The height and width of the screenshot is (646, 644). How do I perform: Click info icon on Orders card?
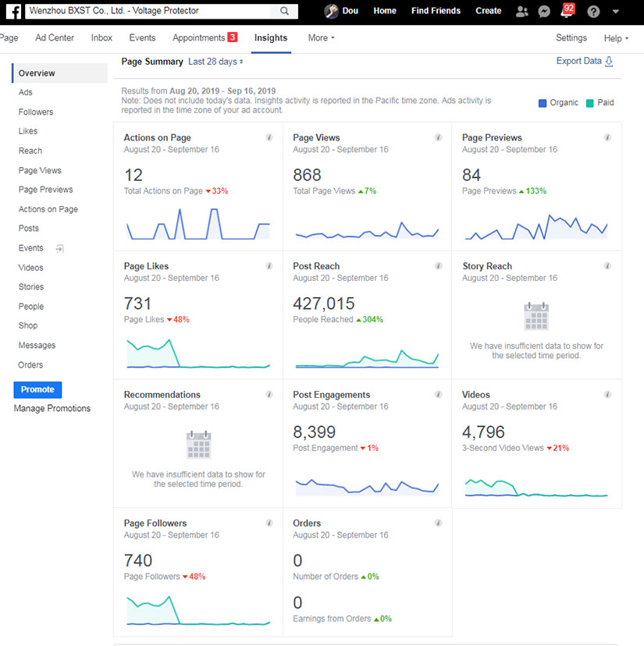pyautogui.click(x=438, y=524)
